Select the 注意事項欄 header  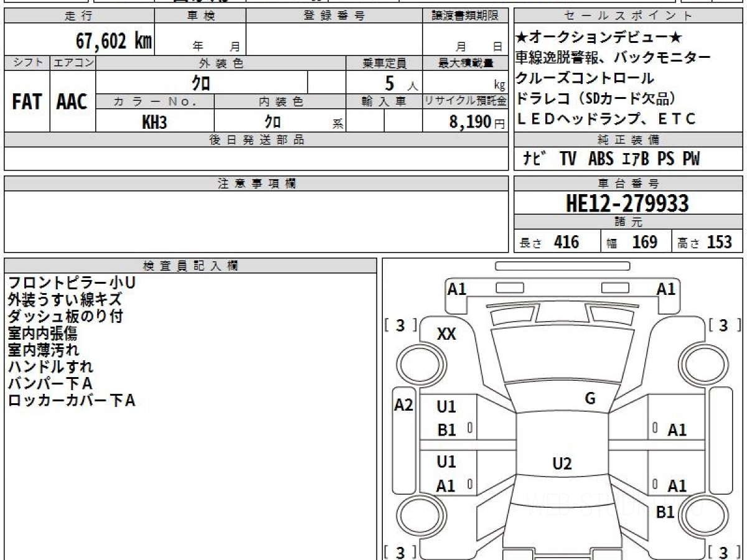pyautogui.click(x=256, y=184)
